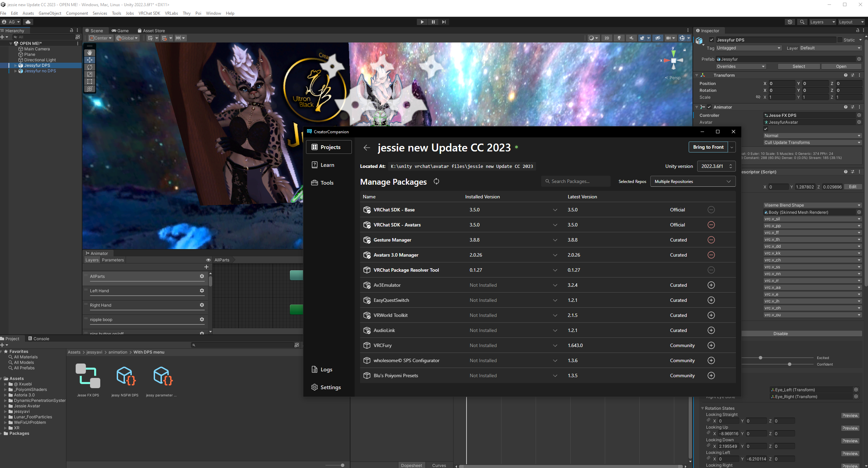Open the Multiple Repositories dropdown

click(x=692, y=182)
